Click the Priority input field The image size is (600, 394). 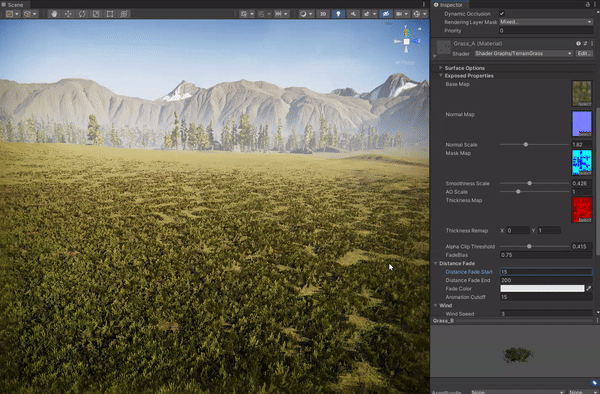click(x=546, y=31)
